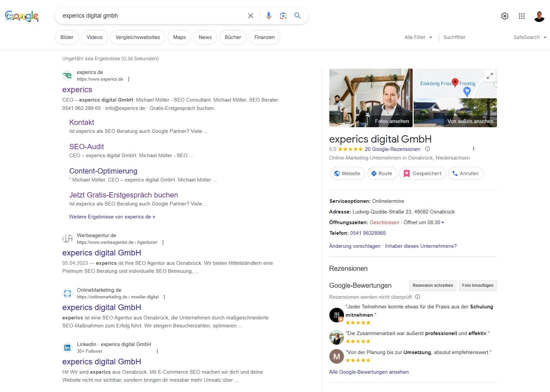
Task: Click 'Rezension schreiben' button
Action: coord(433,285)
